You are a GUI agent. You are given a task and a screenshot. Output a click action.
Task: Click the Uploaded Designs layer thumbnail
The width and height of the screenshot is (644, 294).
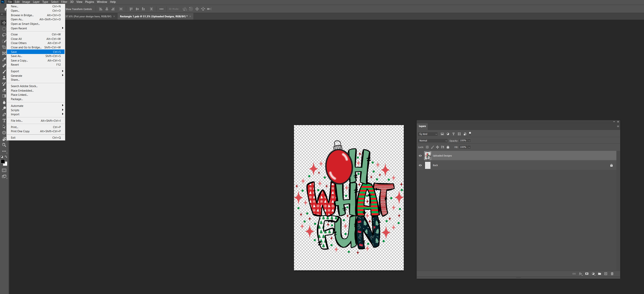tap(427, 156)
